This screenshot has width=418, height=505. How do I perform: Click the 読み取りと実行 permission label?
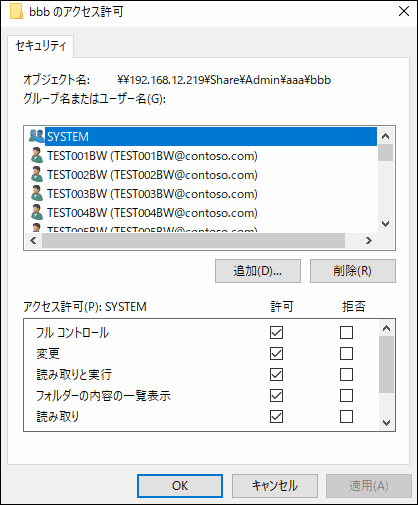tap(74, 375)
